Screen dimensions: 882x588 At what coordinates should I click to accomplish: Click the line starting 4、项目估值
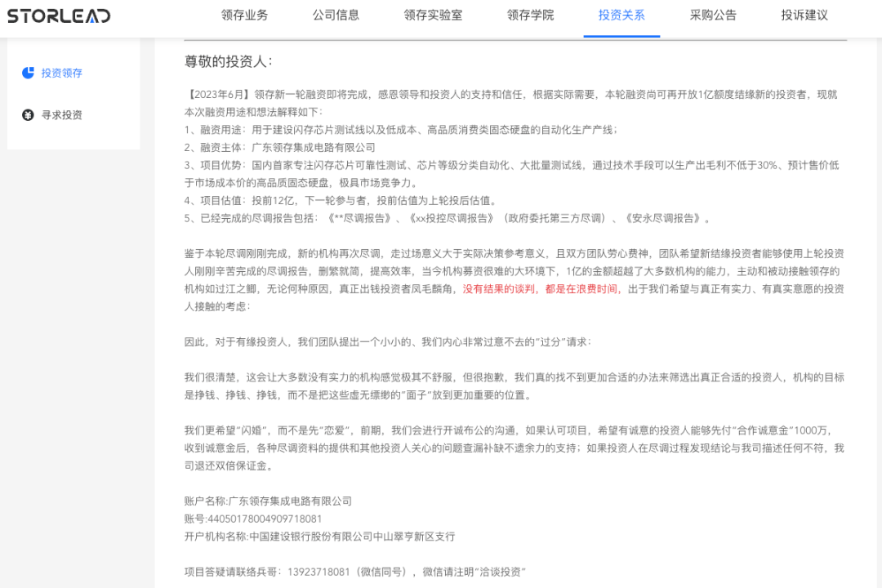tap(341, 201)
